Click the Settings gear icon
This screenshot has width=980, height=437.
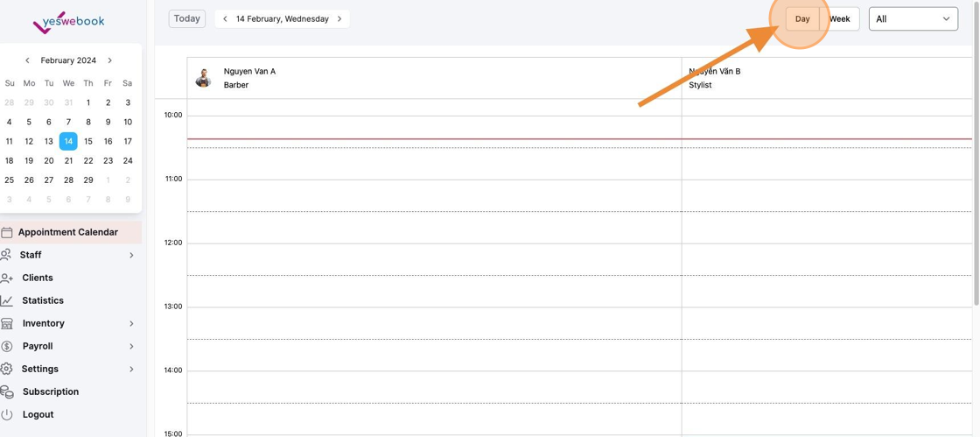pos(6,369)
